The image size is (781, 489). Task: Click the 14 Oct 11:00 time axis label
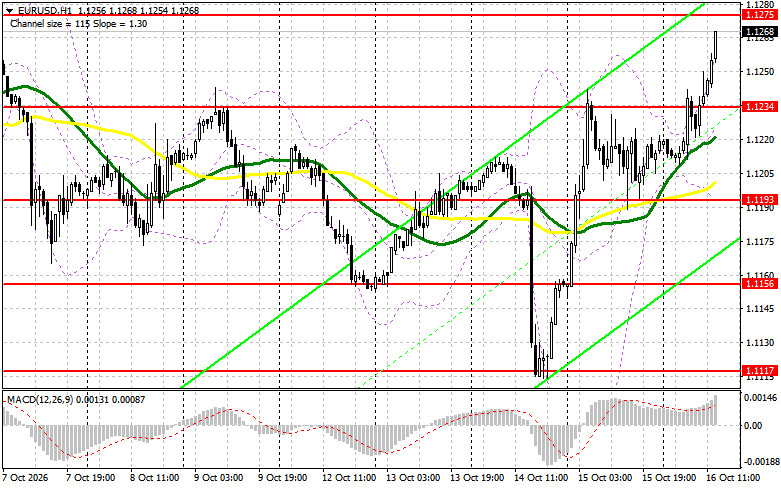point(541,478)
